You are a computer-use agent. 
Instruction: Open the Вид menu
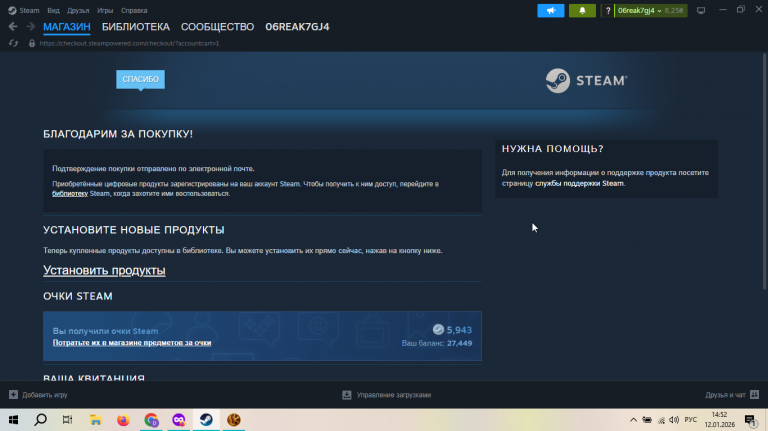tap(53, 10)
